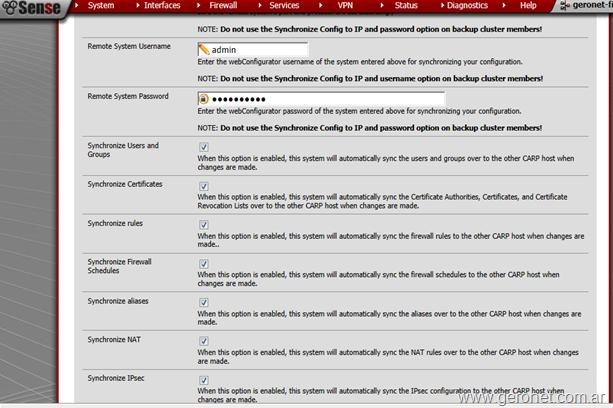Toggle the Synchronize aliases checkbox
This screenshot has height=408, width=613.
coord(204,302)
